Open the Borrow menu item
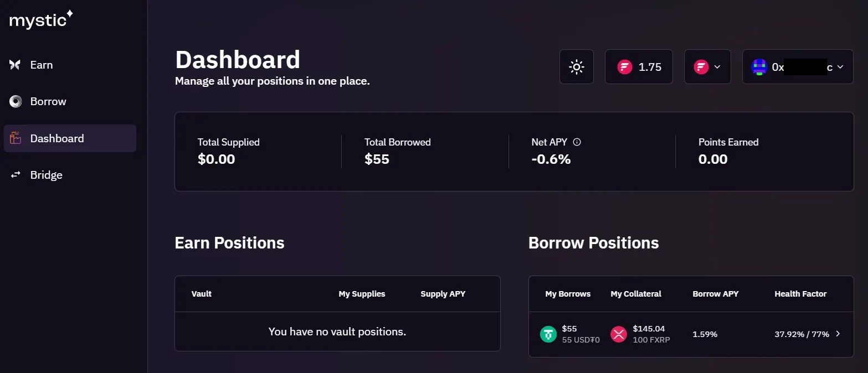This screenshot has width=868, height=373. click(x=48, y=101)
